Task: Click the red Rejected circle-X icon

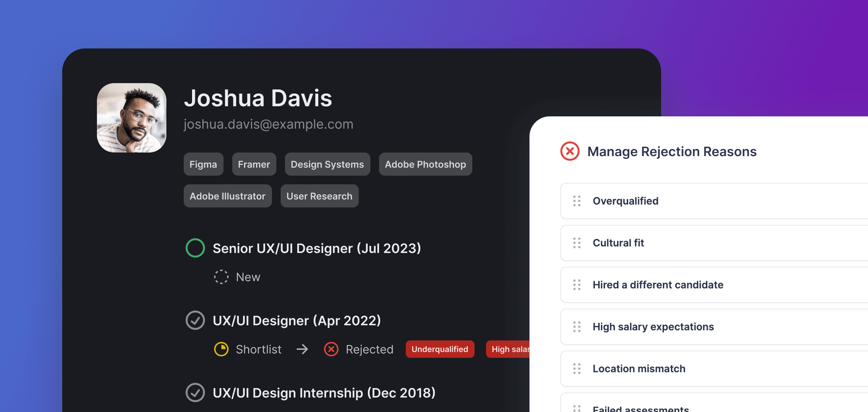Action: [331, 349]
